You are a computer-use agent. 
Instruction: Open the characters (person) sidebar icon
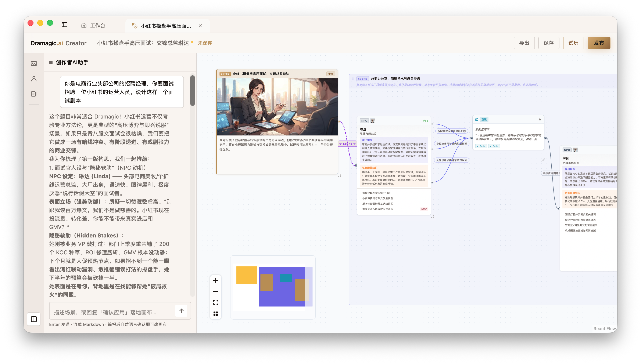pos(34,79)
